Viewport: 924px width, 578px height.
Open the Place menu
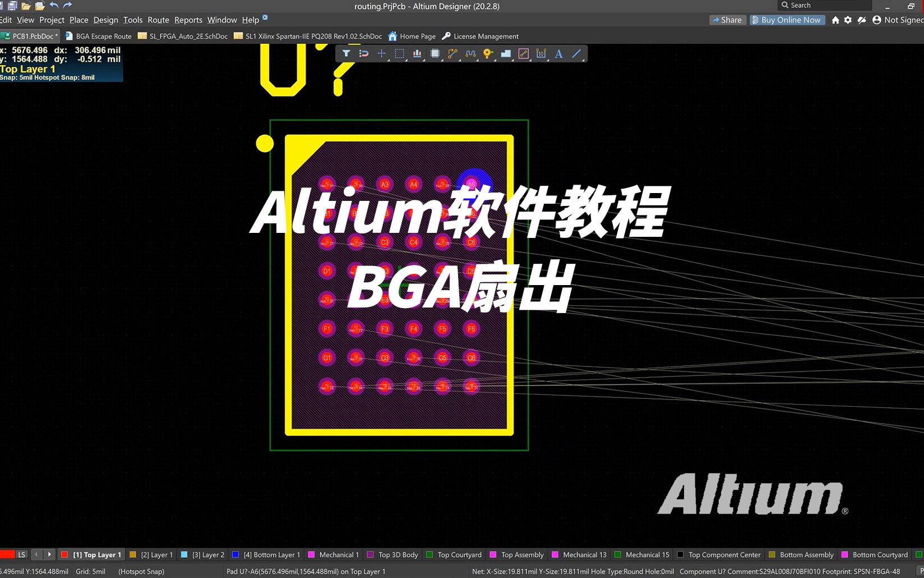click(79, 20)
